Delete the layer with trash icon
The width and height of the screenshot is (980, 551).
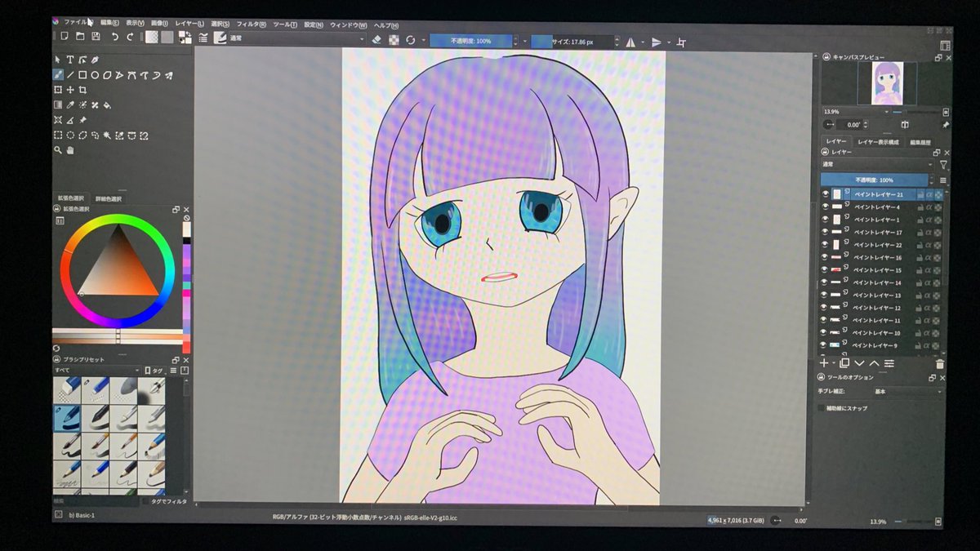(939, 363)
